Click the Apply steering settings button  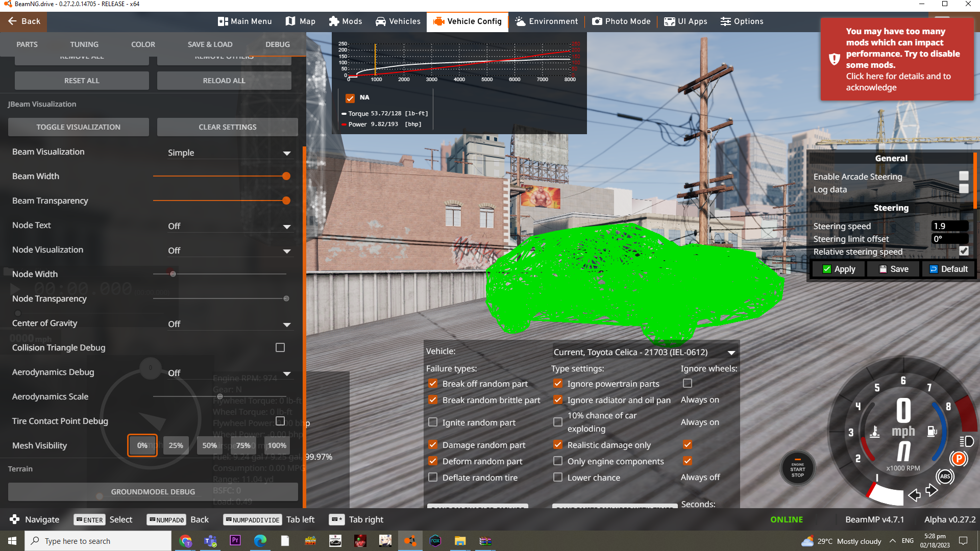tap(838, 269)
